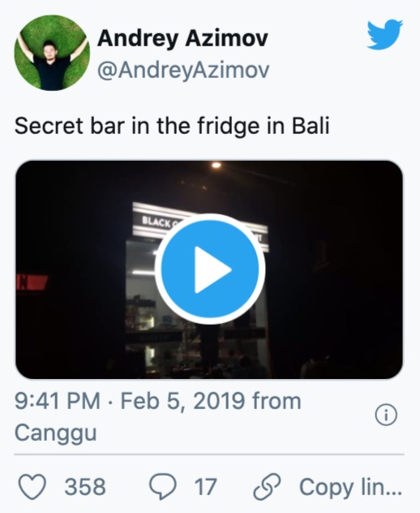Open the Canggu location link
420x513 pixels.
(x=56, y=433)
